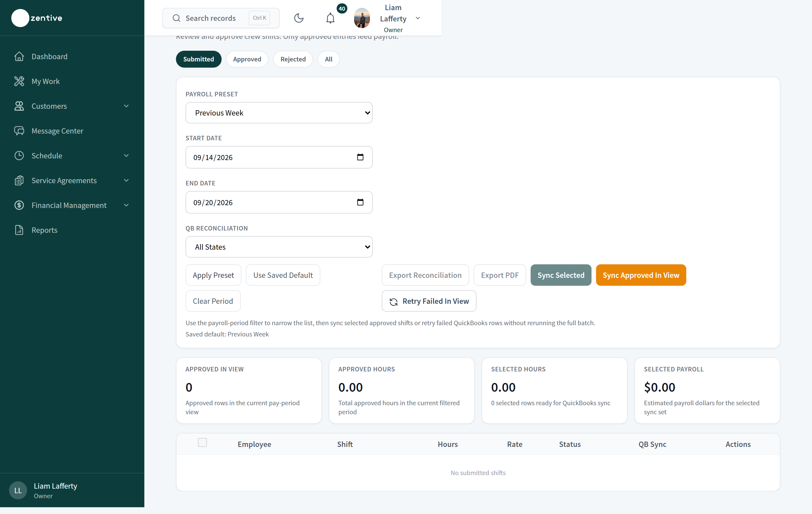Open Start Date calendar picker icon
The width and height of the screenshot is (812, 514).
coord(360,157)
